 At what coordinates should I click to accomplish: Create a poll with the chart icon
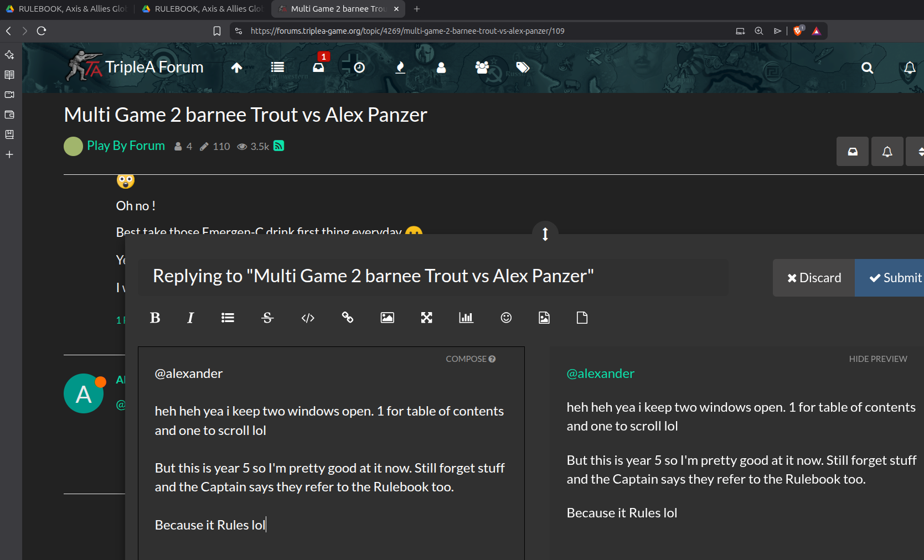466,318
